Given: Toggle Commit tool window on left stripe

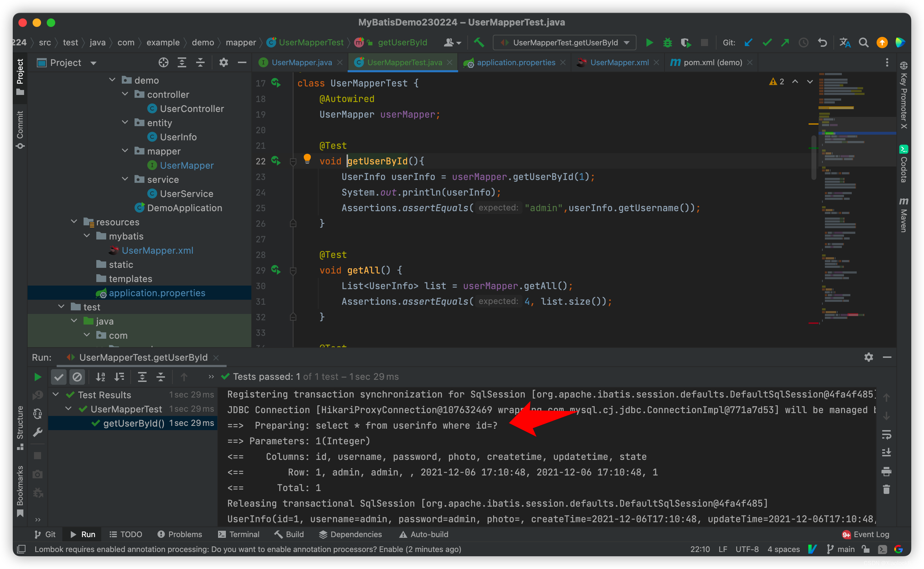Looking at the screenshot, I should tap(20, 130).
